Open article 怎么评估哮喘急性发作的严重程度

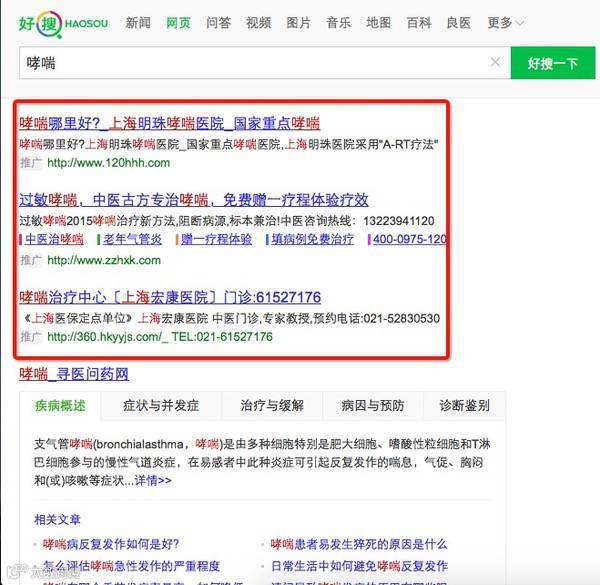tap(132, 566)
